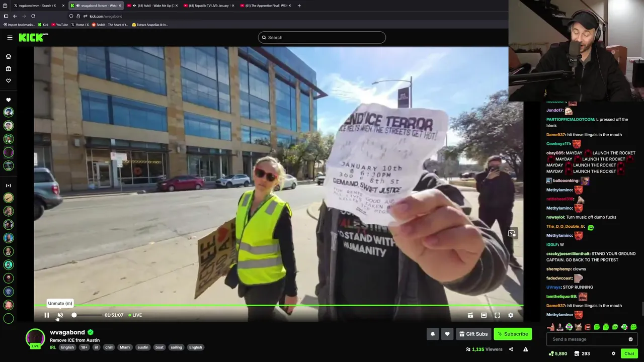Close the wvagabond Stream tab
The image size is (644, 362).
coord(120,6)
